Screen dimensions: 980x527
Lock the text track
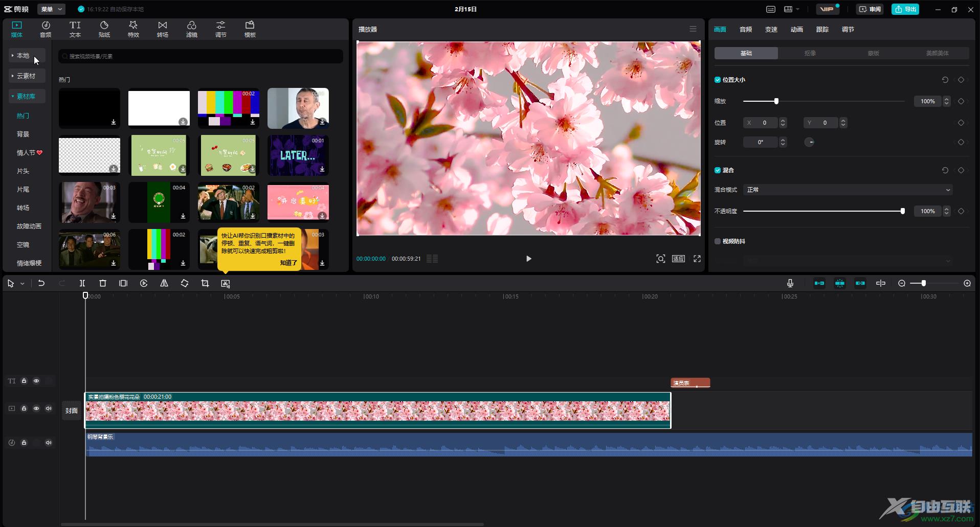24,381
